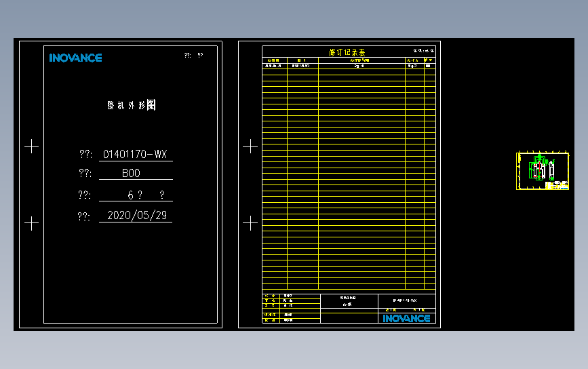Select the yellow heading 修订记录表
This screenshot has width=588, height=369.
pyautogui.click(x=347, y=52)
